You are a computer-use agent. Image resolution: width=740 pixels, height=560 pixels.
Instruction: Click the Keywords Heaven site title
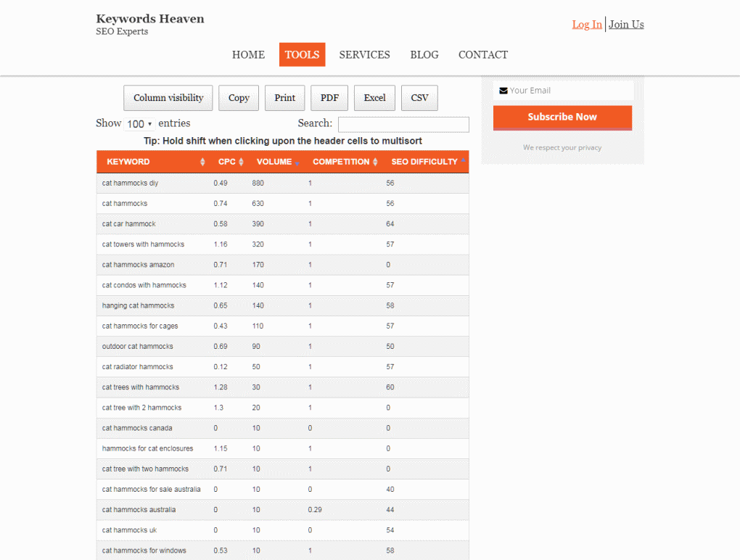tap(150, 19)
